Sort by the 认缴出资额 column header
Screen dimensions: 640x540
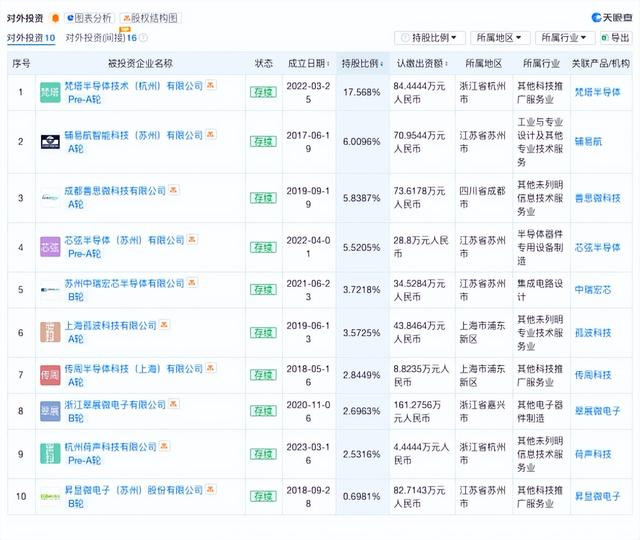point(422,63)
